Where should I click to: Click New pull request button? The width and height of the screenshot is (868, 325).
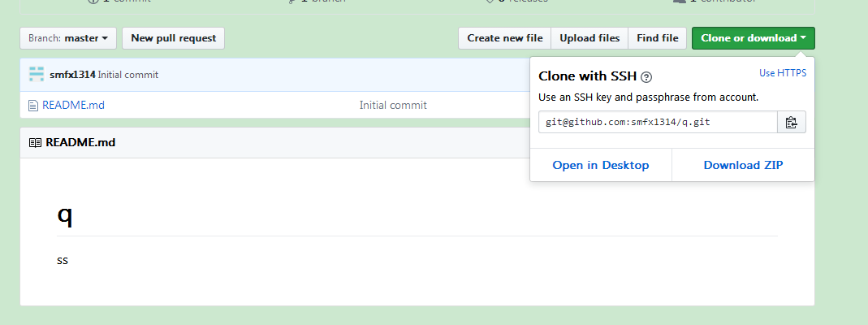(173, 38)
